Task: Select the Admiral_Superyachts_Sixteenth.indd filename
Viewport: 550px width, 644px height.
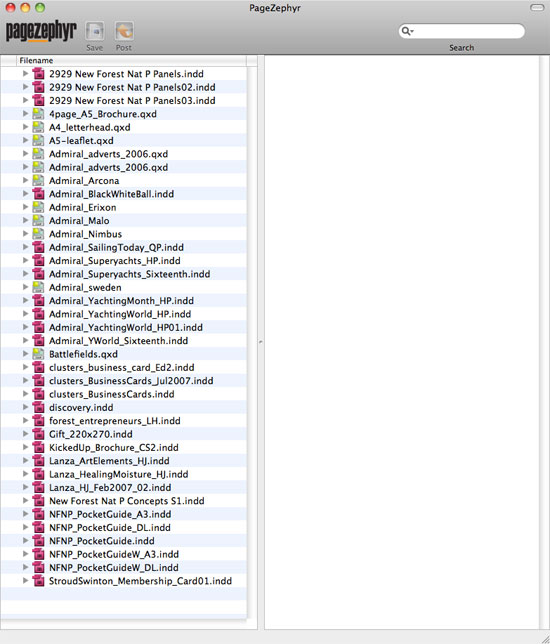Action: 129,274
